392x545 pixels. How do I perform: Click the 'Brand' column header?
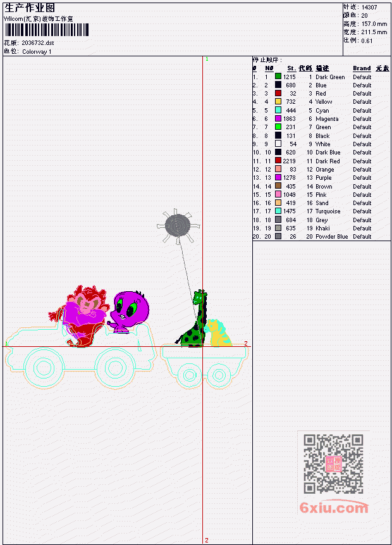point(362,68)
